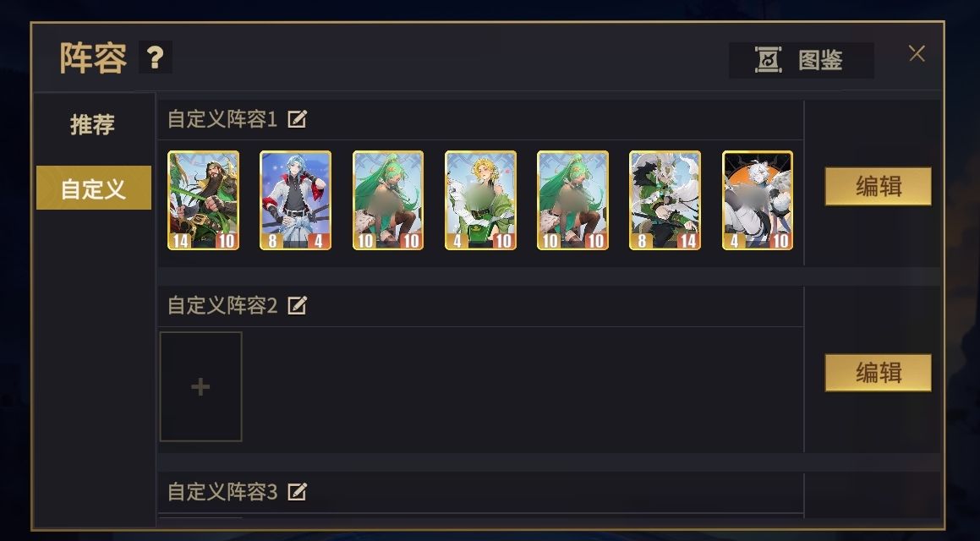Select the blue-haired hero card 8/4
This screenshot has height=541, width=980.
click(x=296, y=199)
